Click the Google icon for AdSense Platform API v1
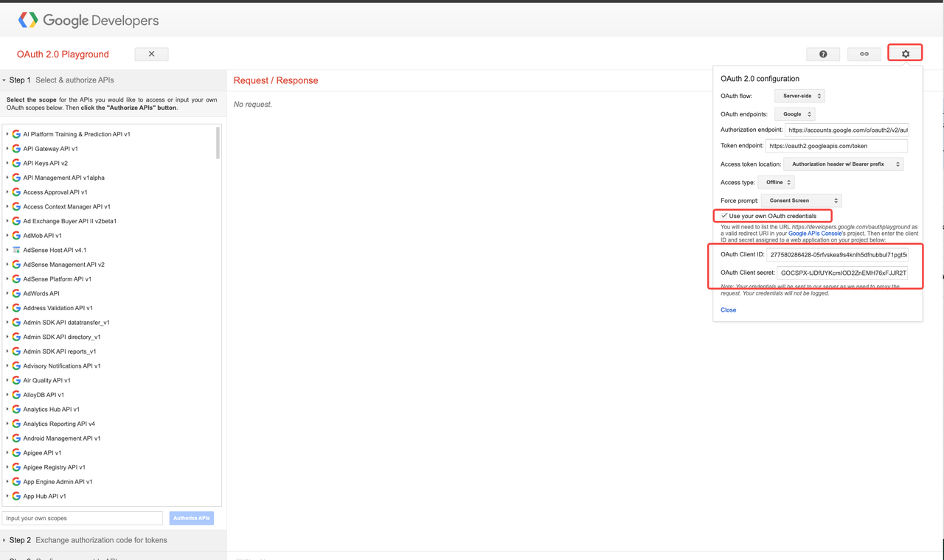The height and width of the screenshot is (560, 944). [x=16, y=279]
